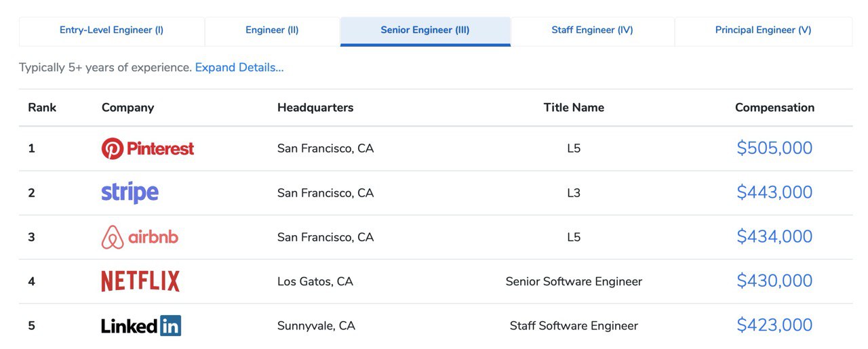This screenshot has width=868, height=349.
Task: Open Netflix's $430,000 compensation link
Action: [774, 281]
